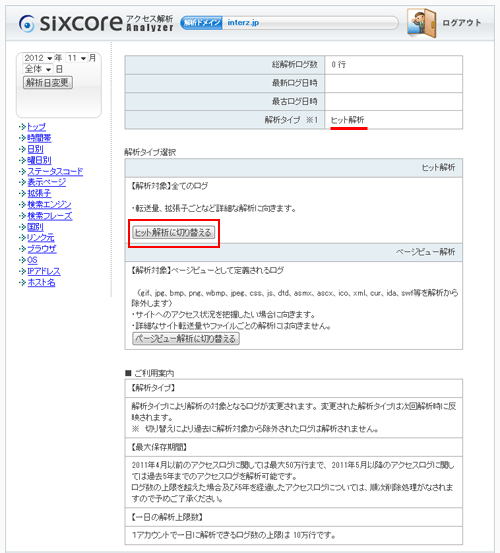Open the ステータスコード menu link

[x=55, y=171]
